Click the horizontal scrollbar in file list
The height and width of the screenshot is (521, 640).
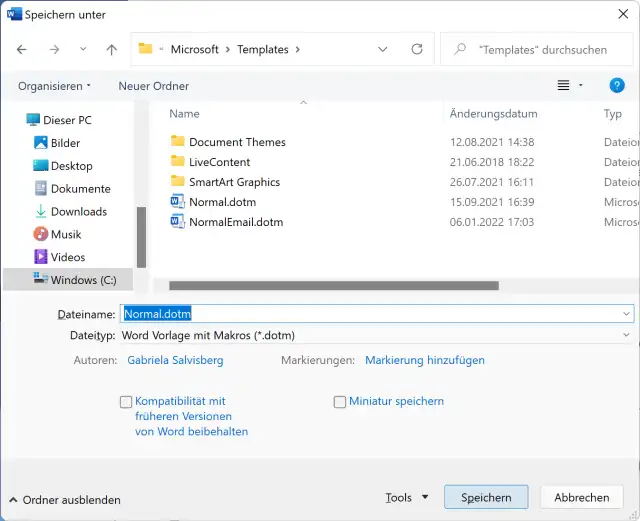(334, 286)
